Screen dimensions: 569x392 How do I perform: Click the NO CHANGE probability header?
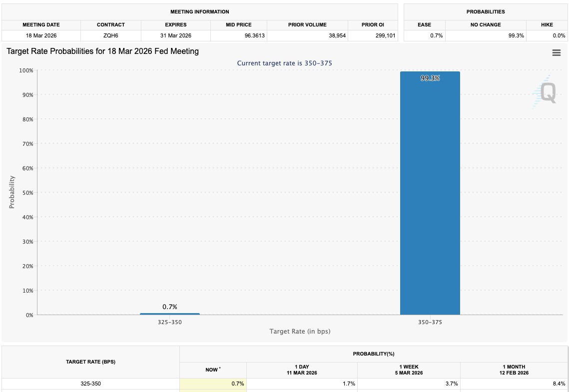(x=486, y=24)
